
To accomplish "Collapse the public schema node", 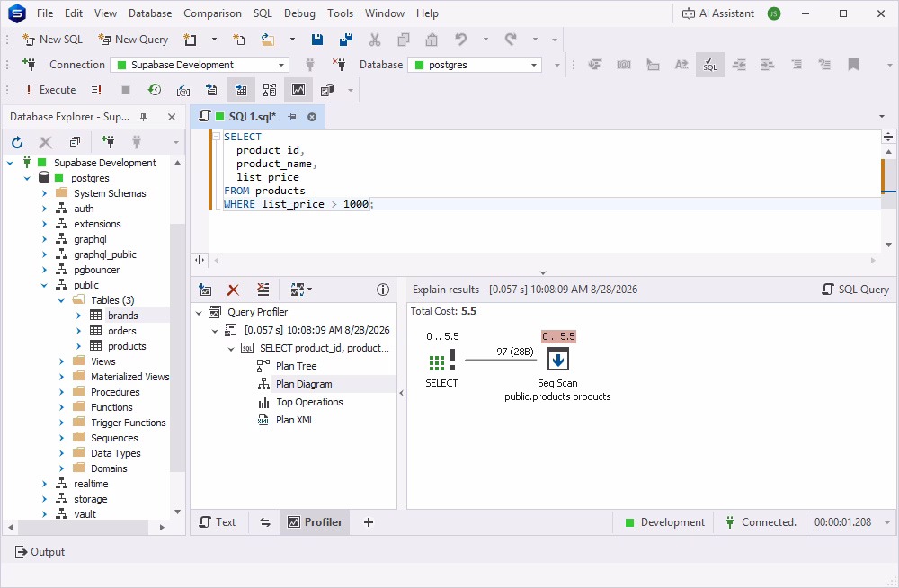I will (44, 285).
